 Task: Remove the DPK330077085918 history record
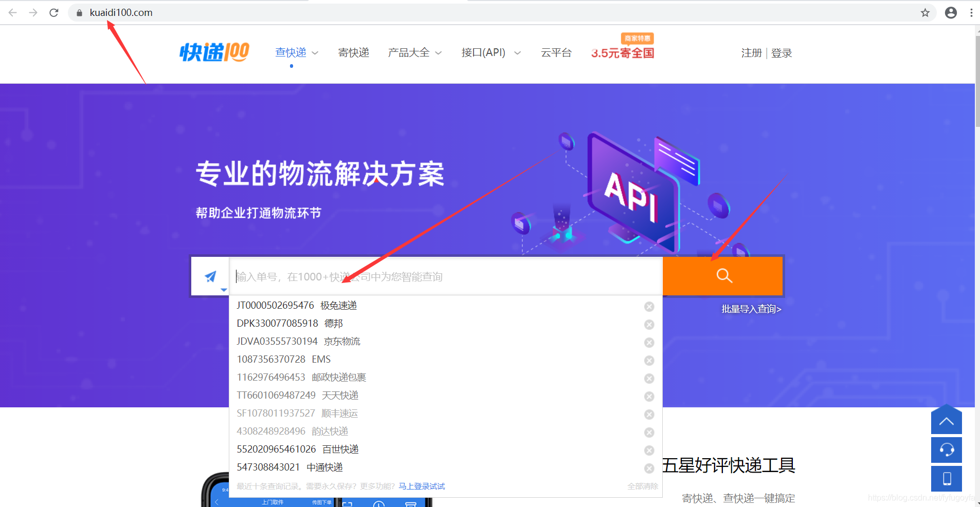[x=649, y=325]
